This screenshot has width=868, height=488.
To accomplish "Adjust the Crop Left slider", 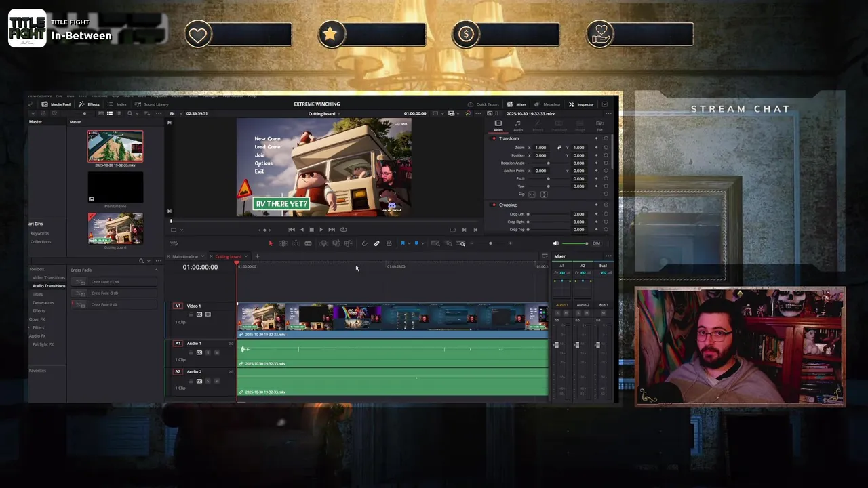I will pyautogui.click(x=548, y=214).
